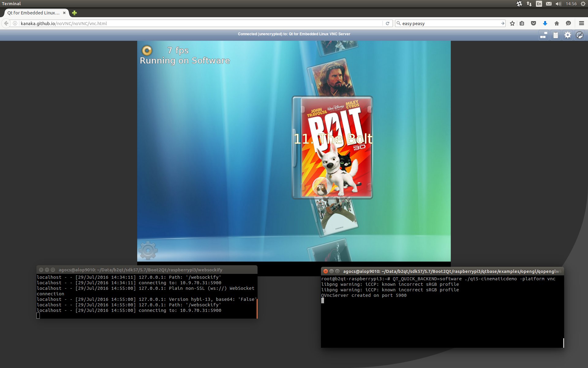The height and width of the screenshot is (368, 588).
Task: Click the noVNC disconnect button
Action: point(579,35)
